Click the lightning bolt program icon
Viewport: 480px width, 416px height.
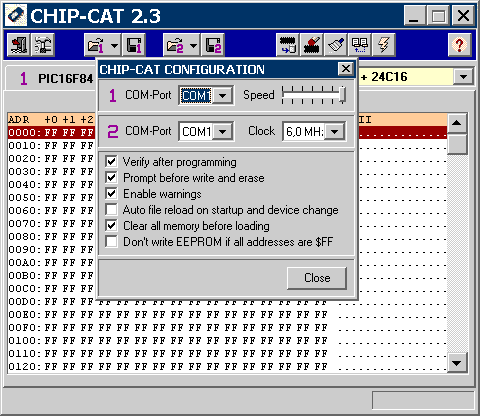click(x=384, y=45)
